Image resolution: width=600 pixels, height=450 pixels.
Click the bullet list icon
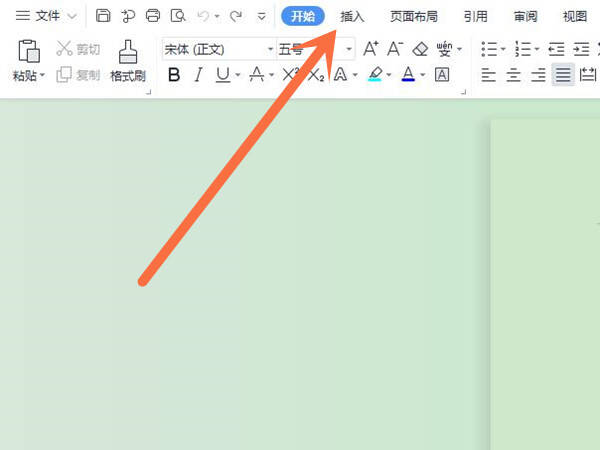coord(489,49)
